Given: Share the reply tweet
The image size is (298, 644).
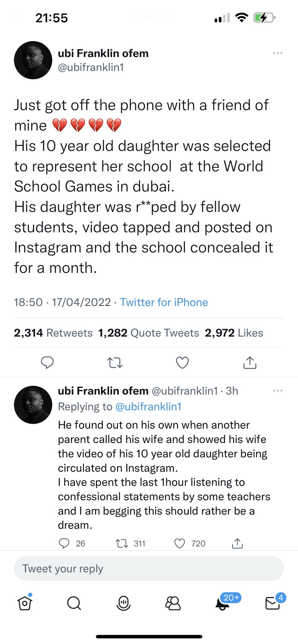Looking at the screenshot, I should pyautogui.click(x=237, y=543).
